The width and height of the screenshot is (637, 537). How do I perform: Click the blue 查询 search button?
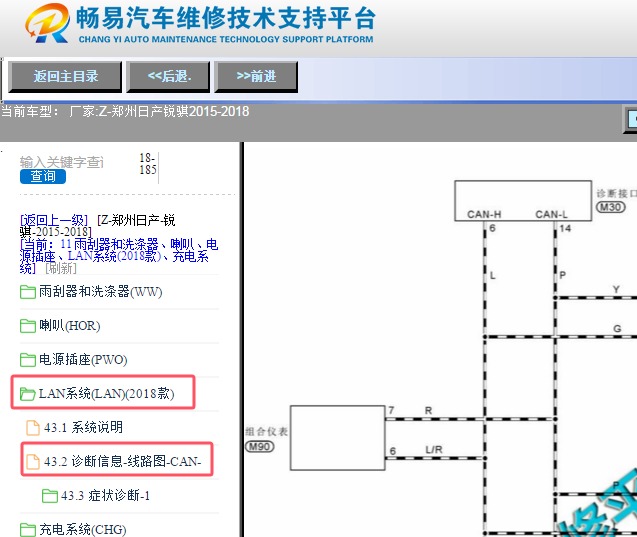(x=43, y=176)
